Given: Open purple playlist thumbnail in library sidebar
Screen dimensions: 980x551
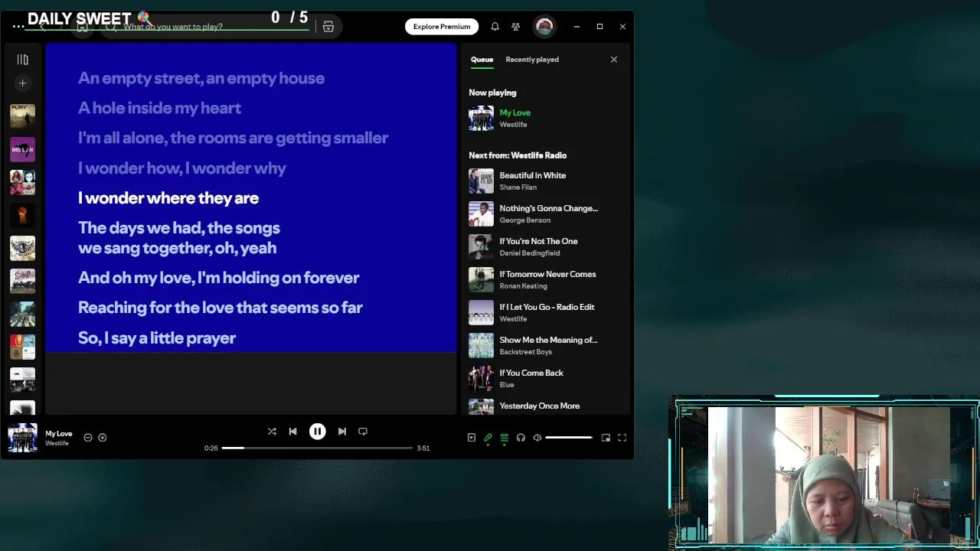Looking at the screenshot, I should (x=22, y=149).
